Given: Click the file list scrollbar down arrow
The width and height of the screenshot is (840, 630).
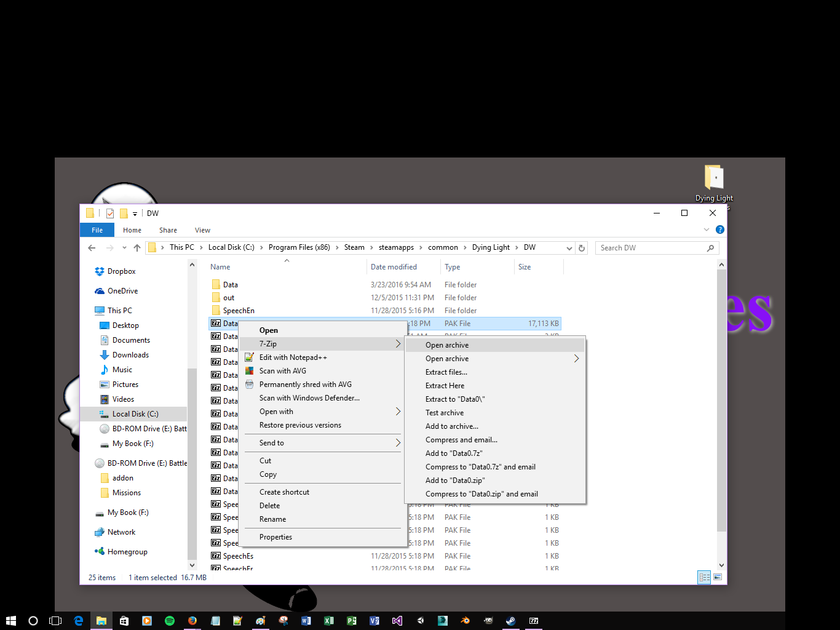Looking at the screenshot, I should [722, 565].
